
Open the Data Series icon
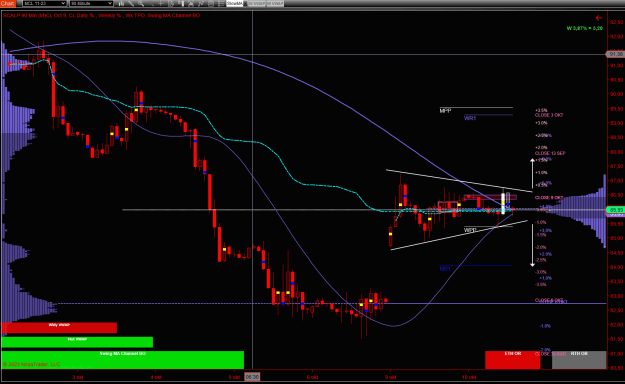(191, 4)
